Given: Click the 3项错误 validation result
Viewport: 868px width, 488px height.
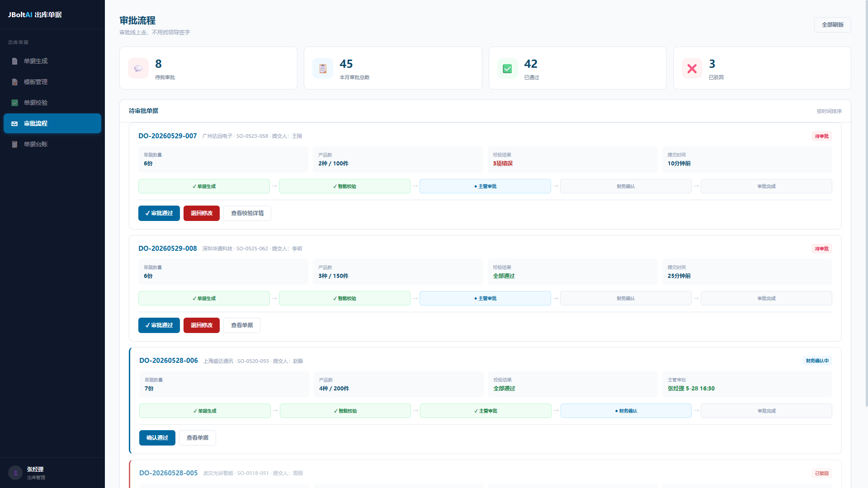Looking at the screenshot, I should tap(503, 164).
